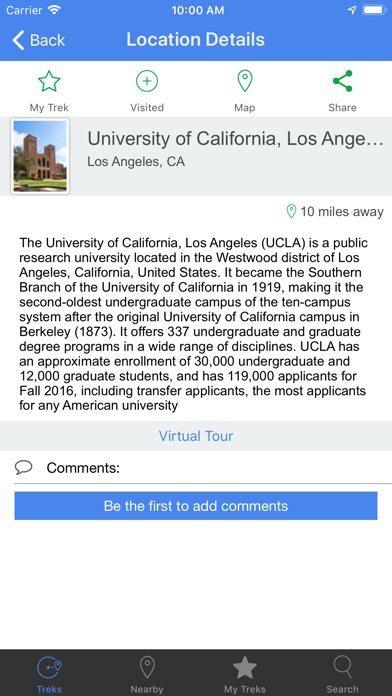Open the Search tab

[x=342, y=674]
